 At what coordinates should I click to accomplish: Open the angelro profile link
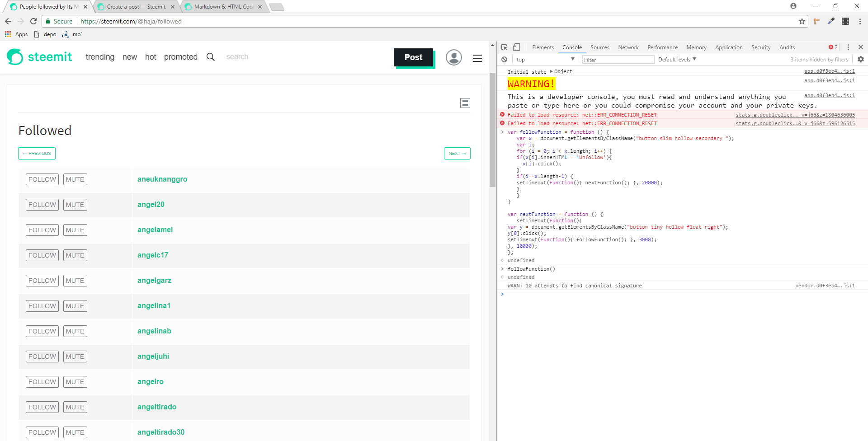click(x=151, y=382)
